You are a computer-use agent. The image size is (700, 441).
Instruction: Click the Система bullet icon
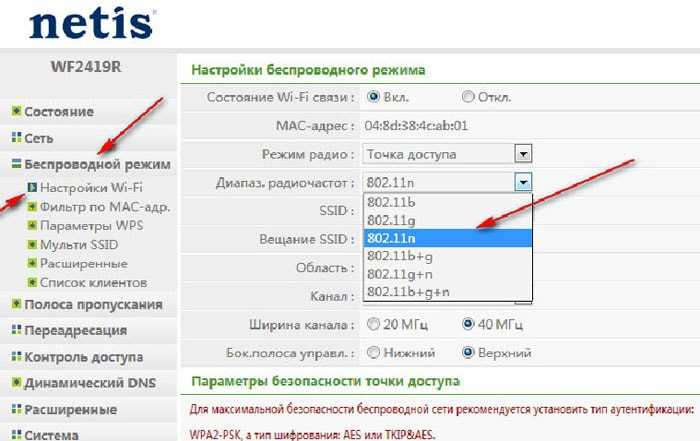(17, 434)
